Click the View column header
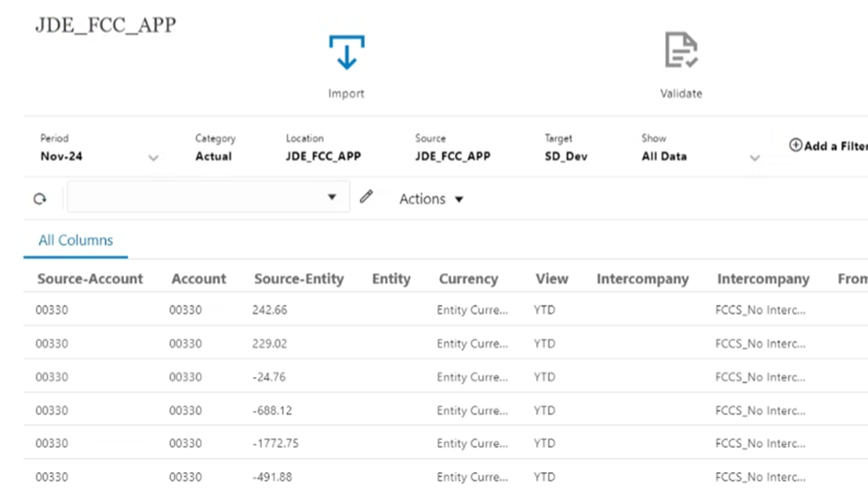This screenshot has height=491, width=868. tap(552, 278)
